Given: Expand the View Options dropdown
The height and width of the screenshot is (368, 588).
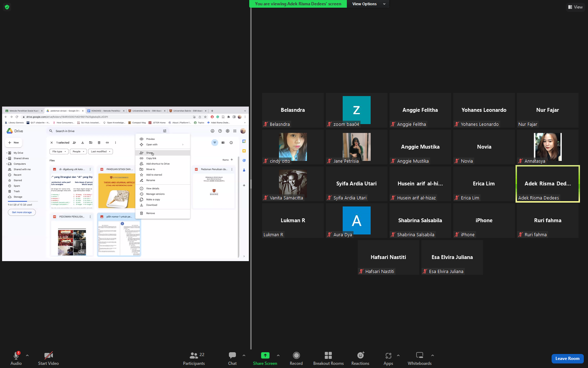Looking at the screenshot, I should tap(368, 4).
